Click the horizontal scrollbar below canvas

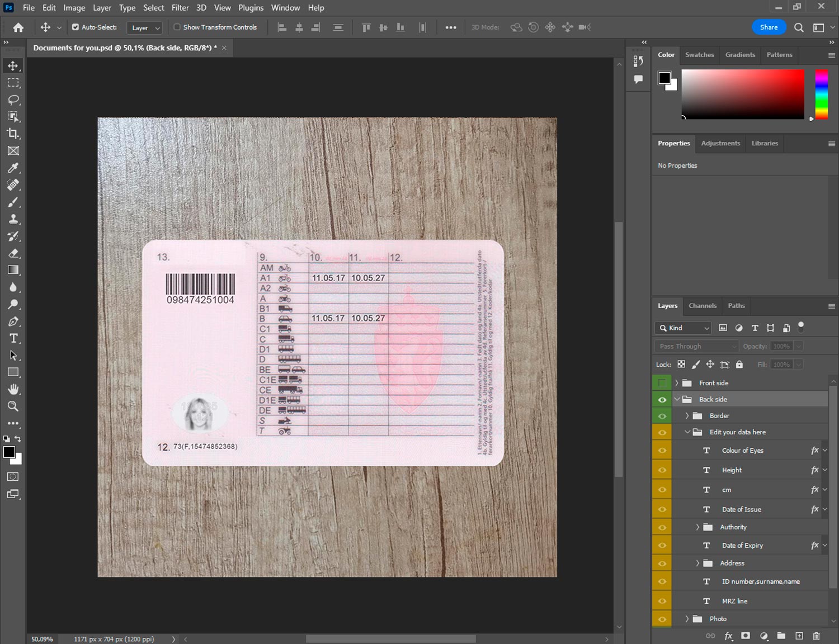tap(390, 639)
